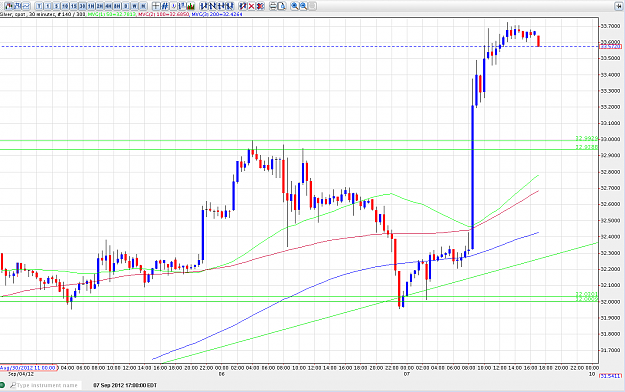Toggle the chart grid icon

coord(165,6)
